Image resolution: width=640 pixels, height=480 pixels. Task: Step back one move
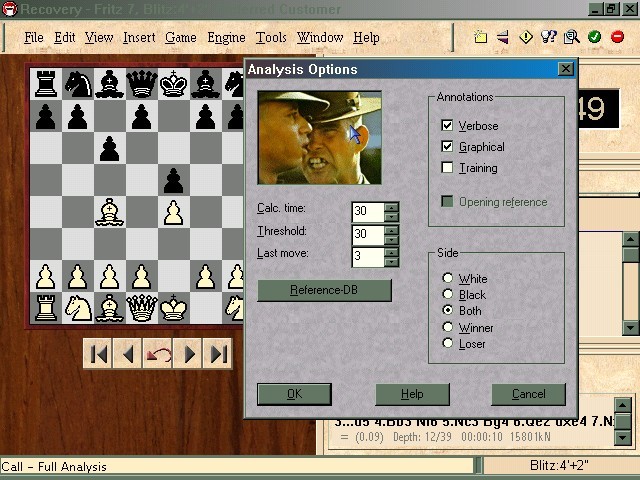[127, 354]
